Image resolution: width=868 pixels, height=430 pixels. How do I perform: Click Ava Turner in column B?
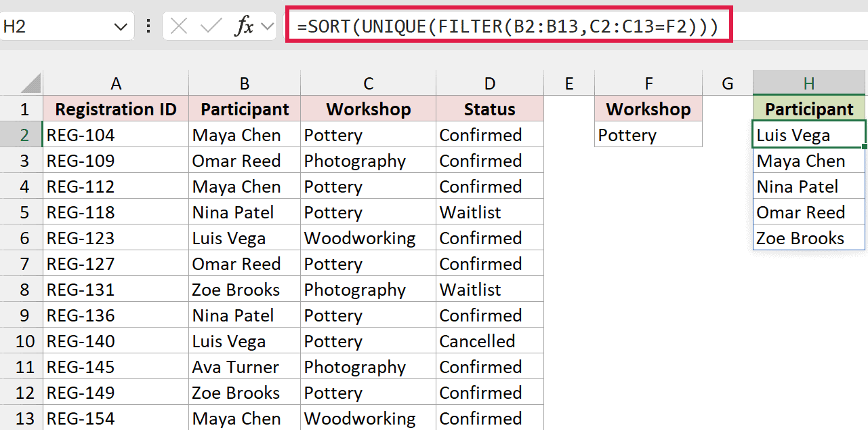tap(245, 367)
